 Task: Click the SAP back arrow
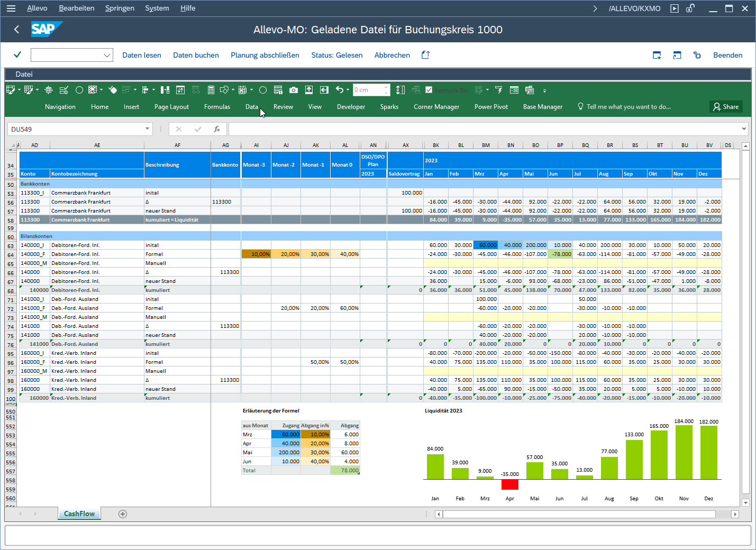coord(16,30)
